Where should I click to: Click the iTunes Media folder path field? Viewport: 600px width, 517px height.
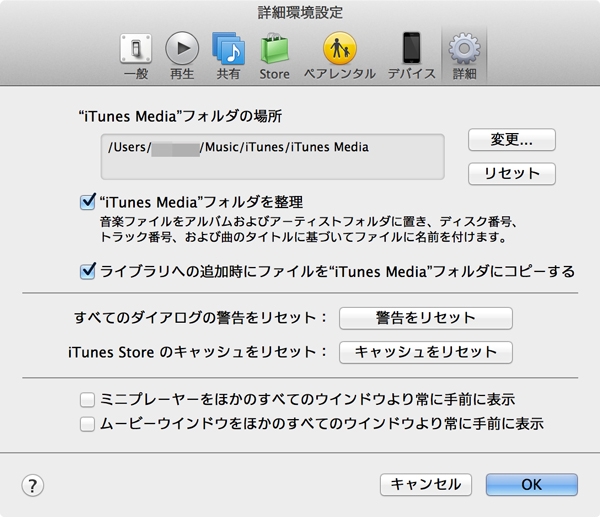pos(272,157)
